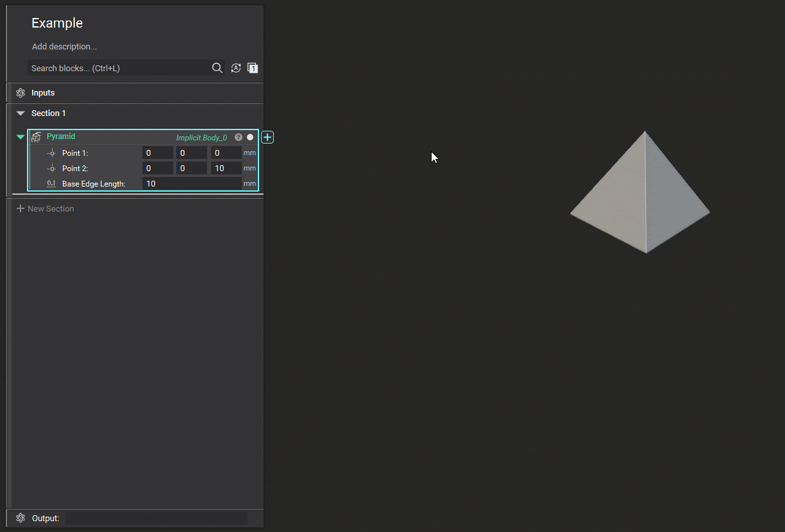Click the Output field at panel bottom
Screen dimensions: 785x532
point(156,518)
